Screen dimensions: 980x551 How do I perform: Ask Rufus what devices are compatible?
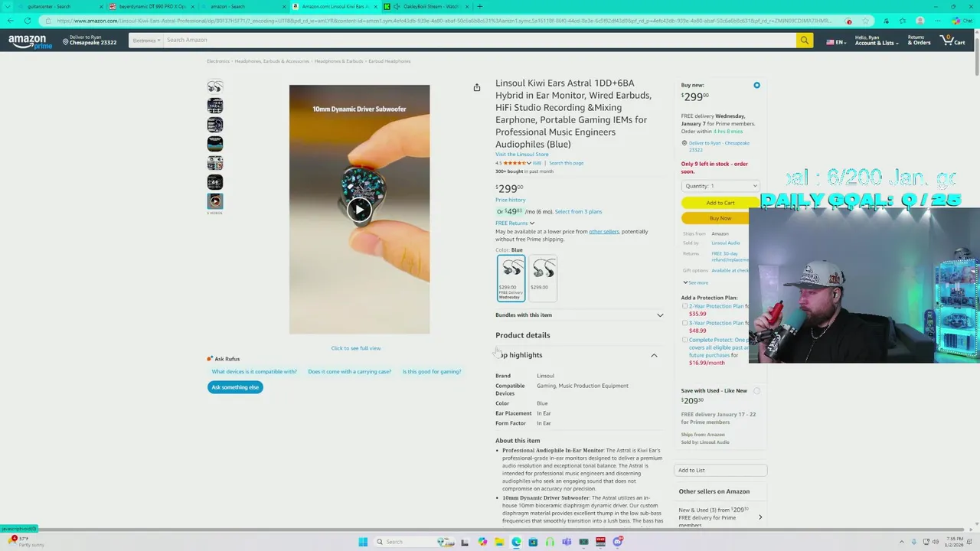pos(254,372)
